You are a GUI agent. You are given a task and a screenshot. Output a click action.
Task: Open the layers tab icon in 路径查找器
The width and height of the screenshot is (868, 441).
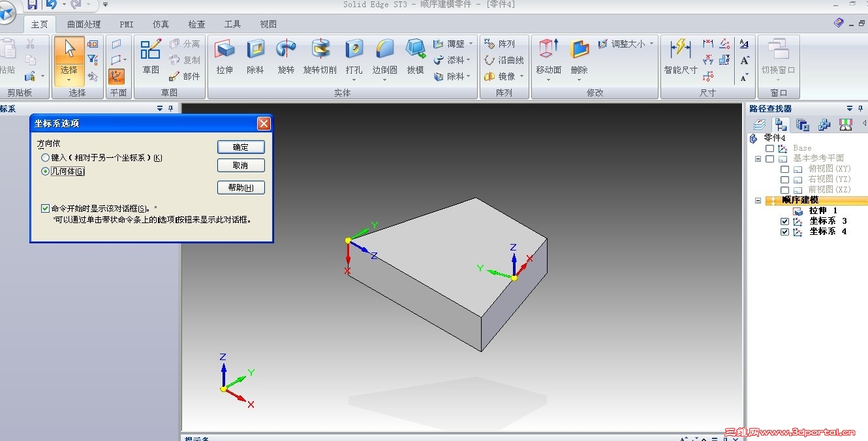[x=758, y=125]
